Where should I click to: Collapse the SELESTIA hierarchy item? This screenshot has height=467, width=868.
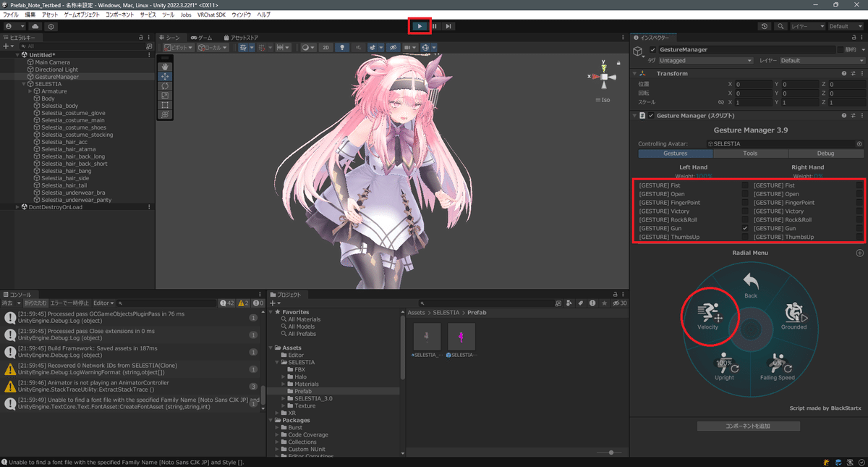click(x=24, y=83)
